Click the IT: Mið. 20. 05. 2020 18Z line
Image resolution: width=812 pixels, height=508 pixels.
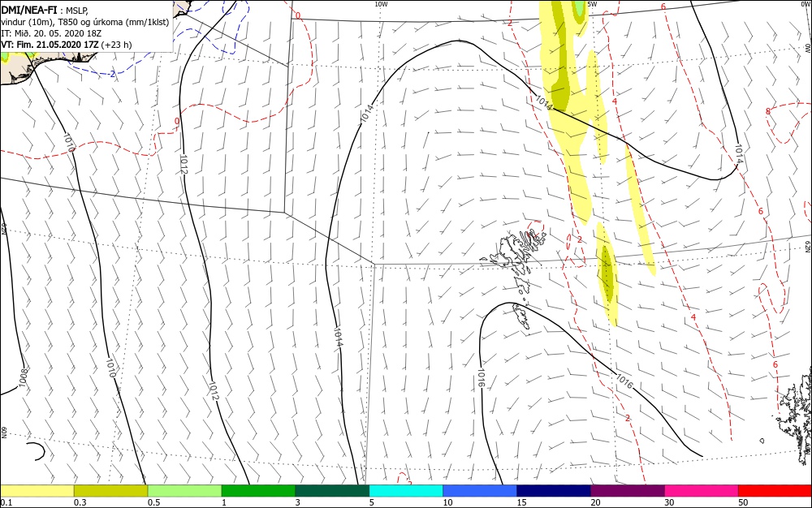[51, 33]
